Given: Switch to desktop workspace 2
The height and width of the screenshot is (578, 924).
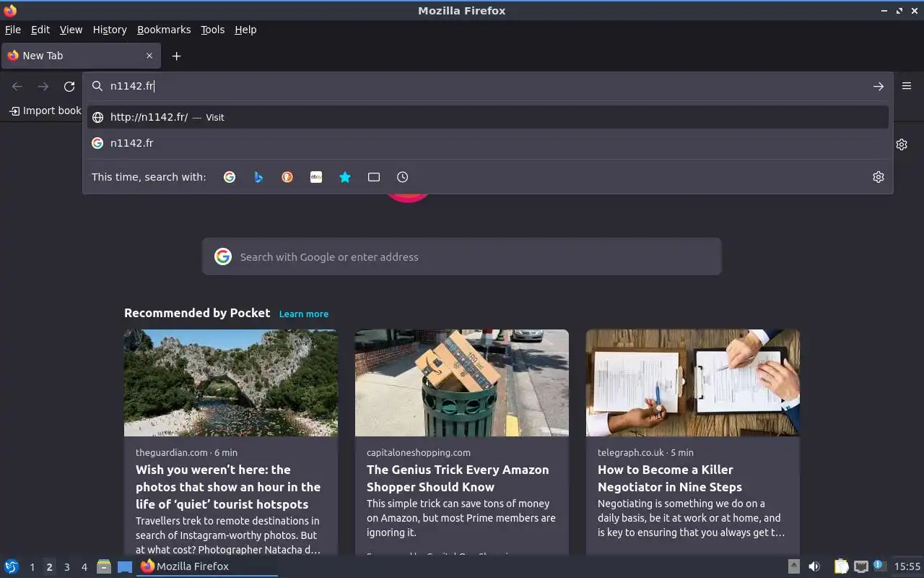Looking at the screenshot, I should pyautogui.click(x=49, y=567).
